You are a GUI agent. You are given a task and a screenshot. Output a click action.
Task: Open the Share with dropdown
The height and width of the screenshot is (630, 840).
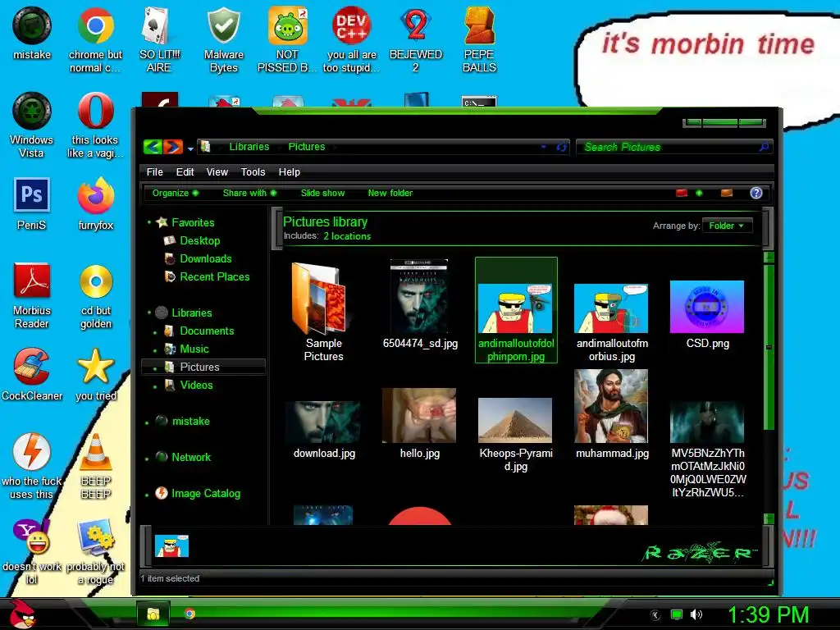249,193
